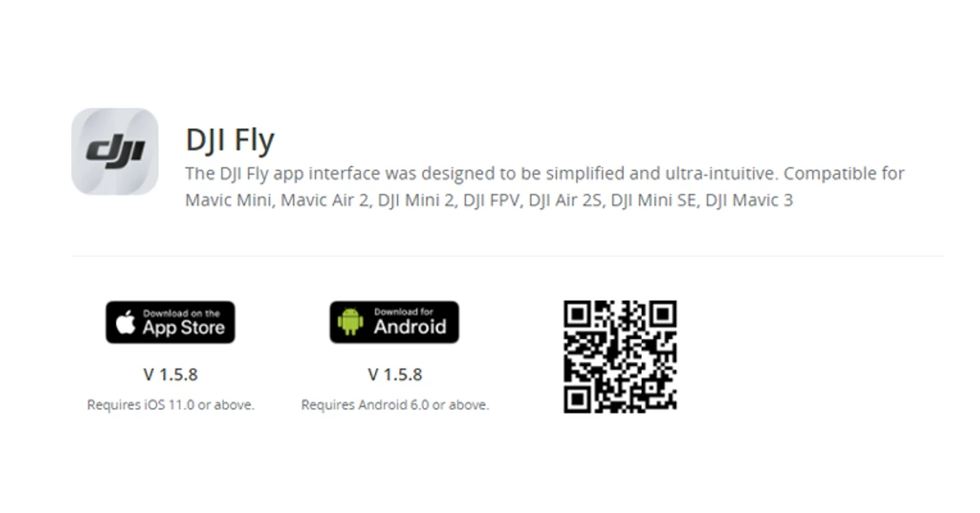Open the Download on the App Store button
The image size is (980, 513).
coord(170,322)
